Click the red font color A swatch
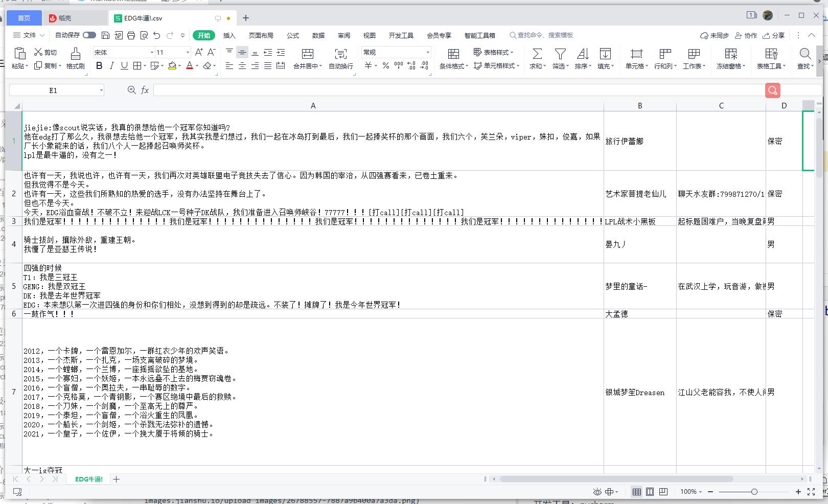 pyautogui.click(x=190, y=65)
